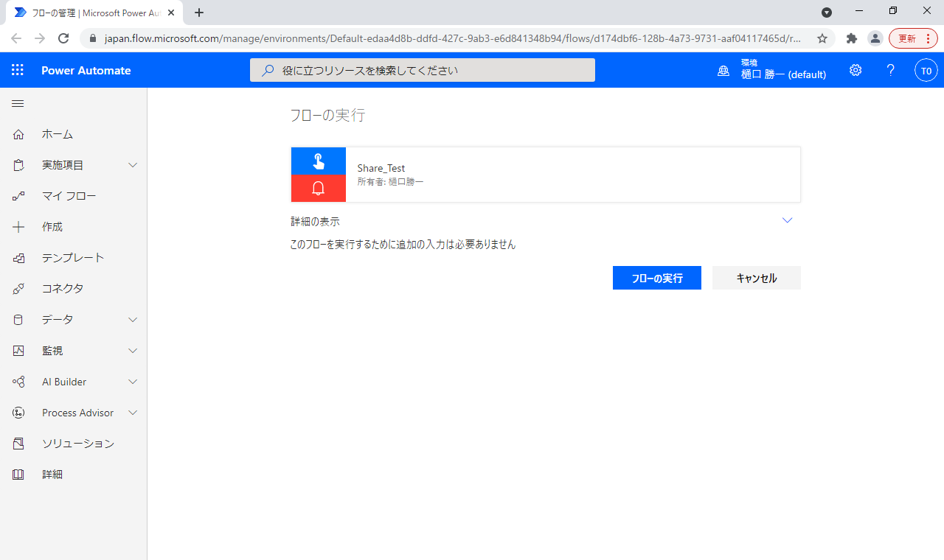The width and height of the screenshot is (944, 560).
Task: Click the テンプレート icon in sidebar
Action: [18, 258]
